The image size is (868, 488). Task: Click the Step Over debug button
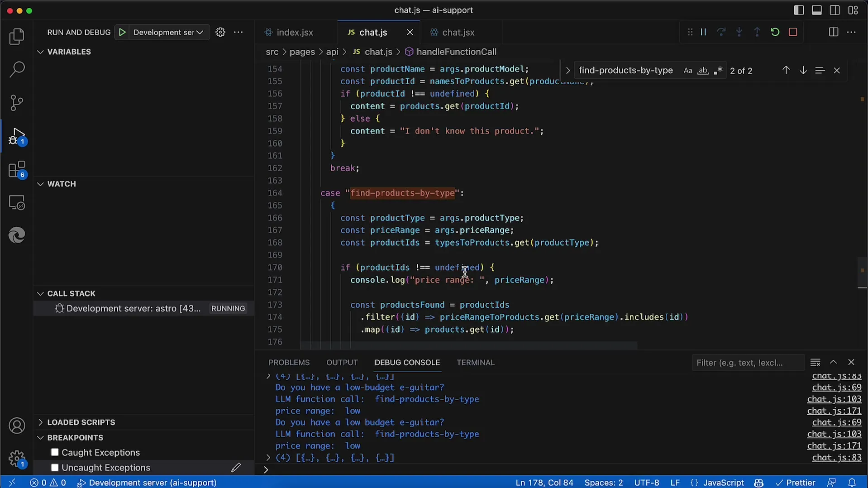[x=721, y=32]
